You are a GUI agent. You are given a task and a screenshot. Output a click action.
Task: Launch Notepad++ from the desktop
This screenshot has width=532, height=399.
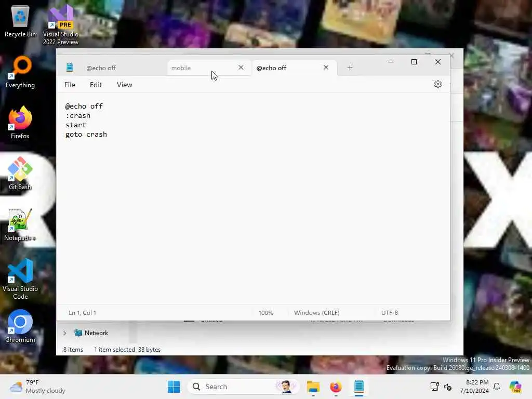20,224
